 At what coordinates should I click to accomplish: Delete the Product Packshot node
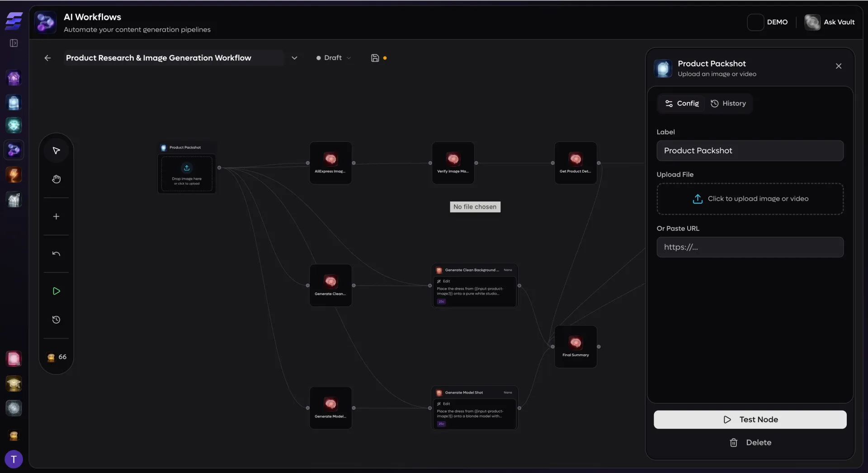(750, 442)
